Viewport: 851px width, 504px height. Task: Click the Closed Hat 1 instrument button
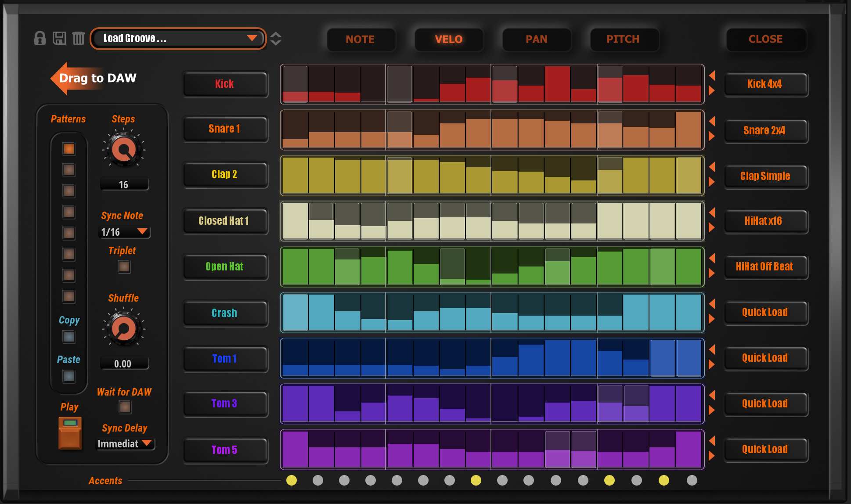tap(225, 221)
